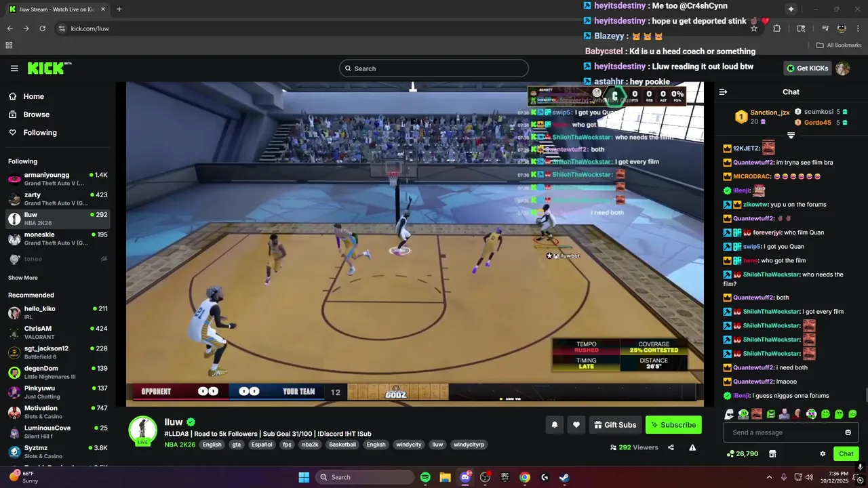Show hidden system tray icons
Image resolution: width=868 pixels, height=488 pixels.
[x=769, y=477]
